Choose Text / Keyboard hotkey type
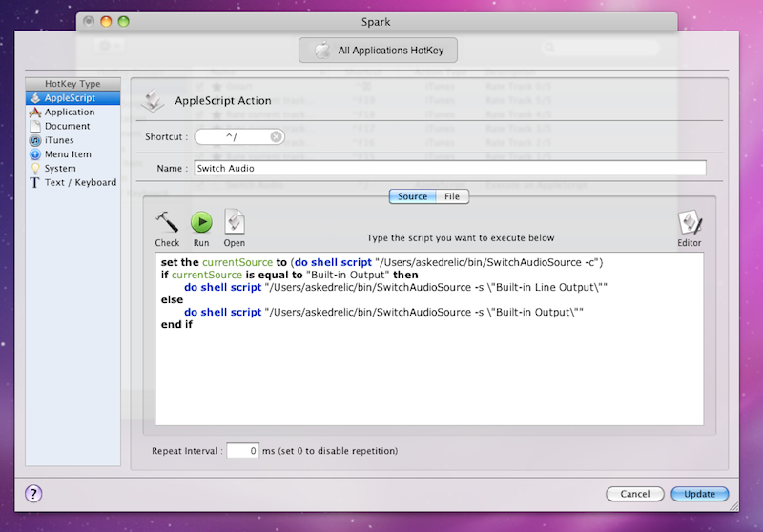763x532 pixels. 80,182
